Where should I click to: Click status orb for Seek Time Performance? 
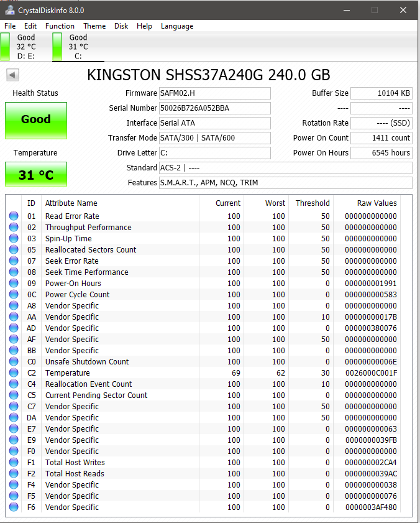14,272
